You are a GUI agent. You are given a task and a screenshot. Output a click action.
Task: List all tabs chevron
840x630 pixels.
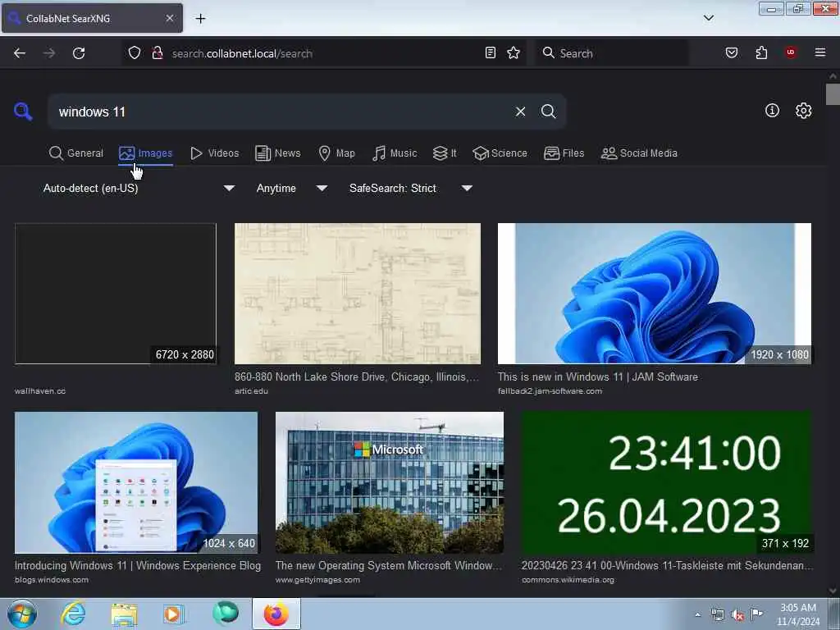(x=709, y=18)
